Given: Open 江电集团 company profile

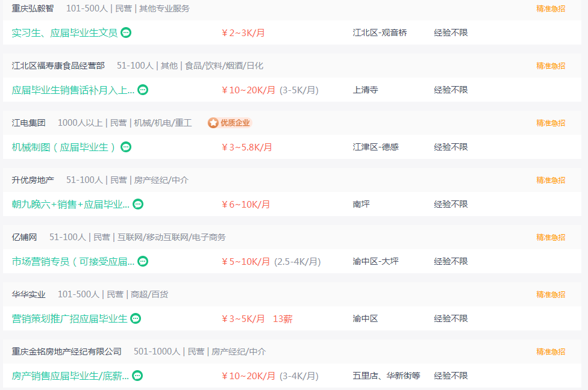Looking at the screenshot, I should 28,123.
